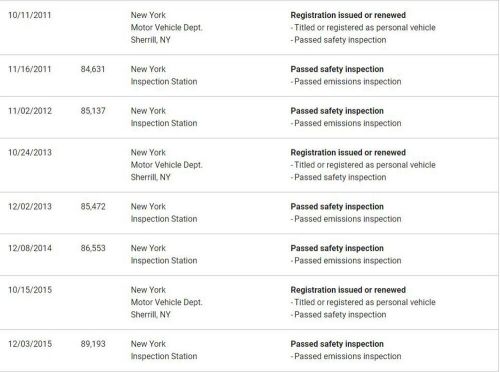Viewport: 500px width, 372px height.
Task: Click the 89,193 mileage reading
Action: click(93, 344)
